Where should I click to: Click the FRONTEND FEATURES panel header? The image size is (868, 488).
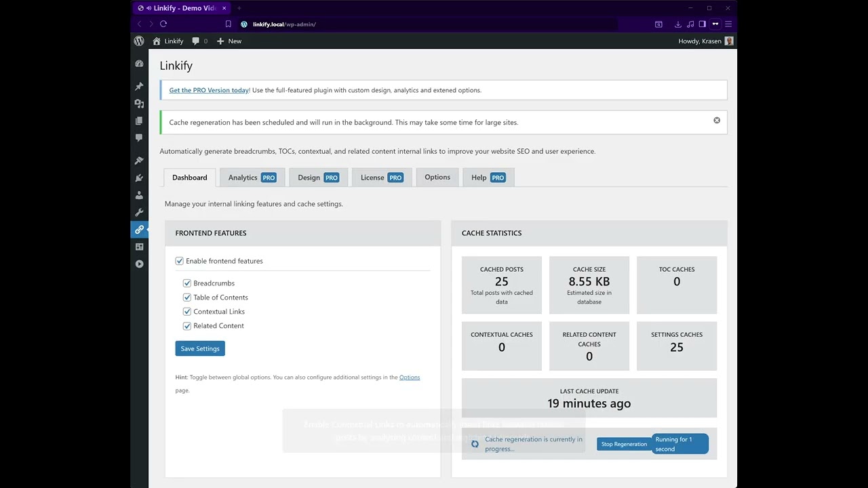click(302, 233)
